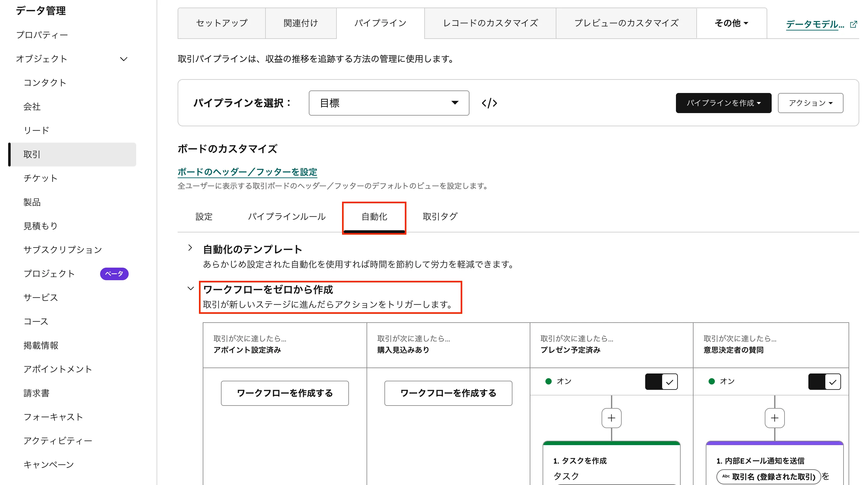Disable the automation toggle for 意思決定者の賛同 stage

(x=824, y=381)
